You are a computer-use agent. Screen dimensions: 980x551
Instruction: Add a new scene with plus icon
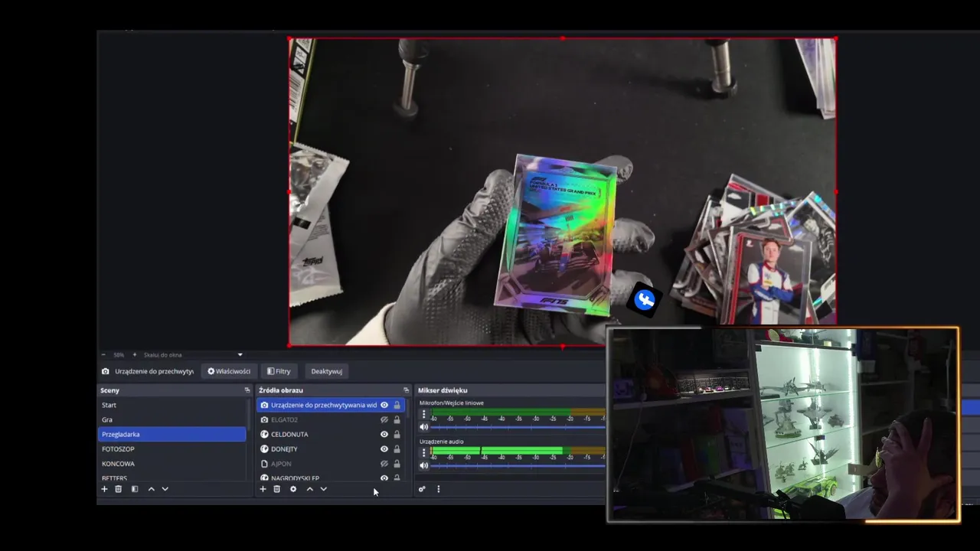pyautogui.click(x=104, y=489)
